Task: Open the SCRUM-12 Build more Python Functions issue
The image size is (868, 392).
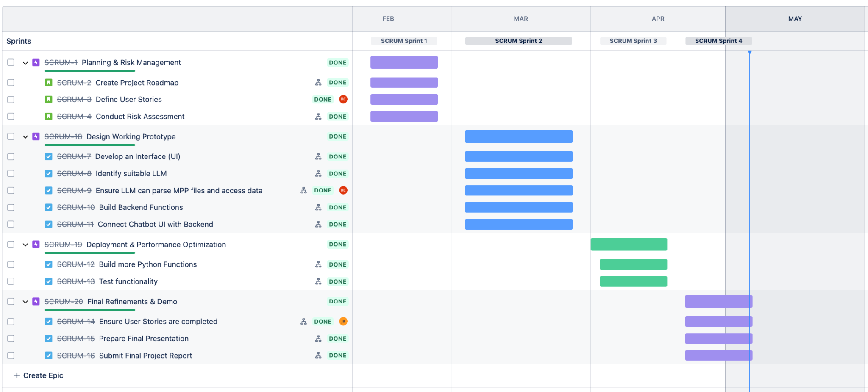Action: [x=147, y=264]
